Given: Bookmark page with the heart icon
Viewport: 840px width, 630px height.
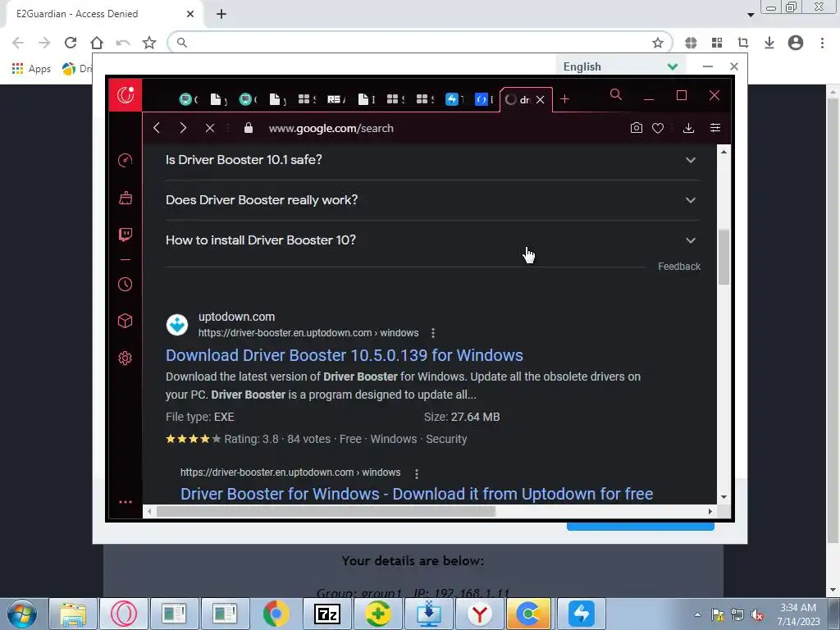Looking at the screenshot, I should tap(658, 128).
